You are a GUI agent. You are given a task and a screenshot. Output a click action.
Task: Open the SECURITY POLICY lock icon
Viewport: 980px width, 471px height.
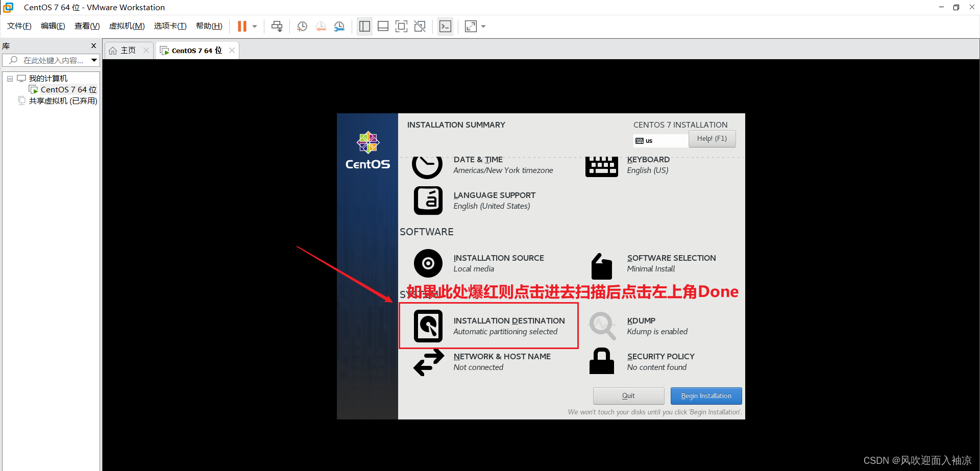tap(602, 361)
